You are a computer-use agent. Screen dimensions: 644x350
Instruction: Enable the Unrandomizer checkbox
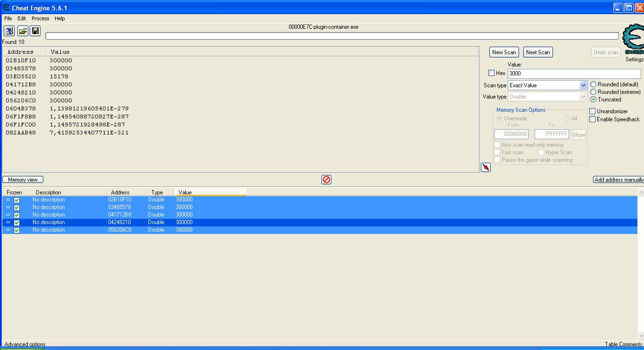(x=593, y=111)
